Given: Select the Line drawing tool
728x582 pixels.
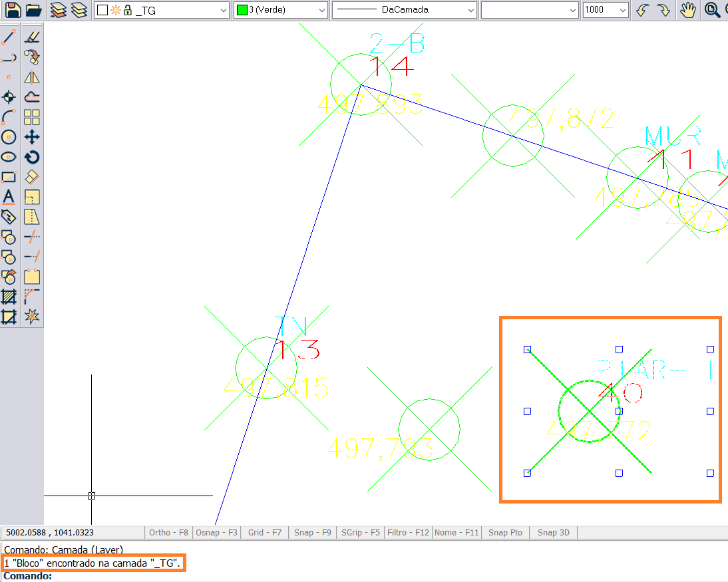Looking at the screenshot, I should 9,37.
